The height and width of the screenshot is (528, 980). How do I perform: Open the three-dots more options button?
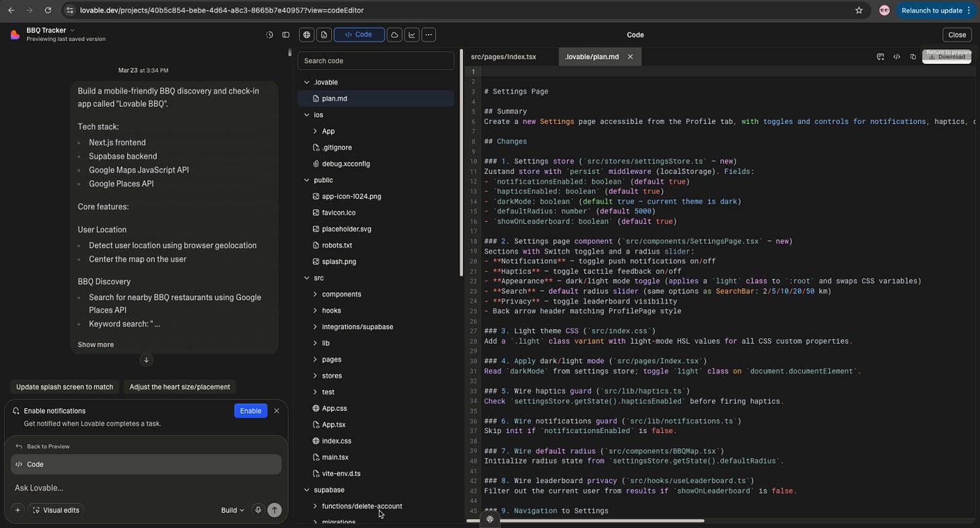[429, 34]
